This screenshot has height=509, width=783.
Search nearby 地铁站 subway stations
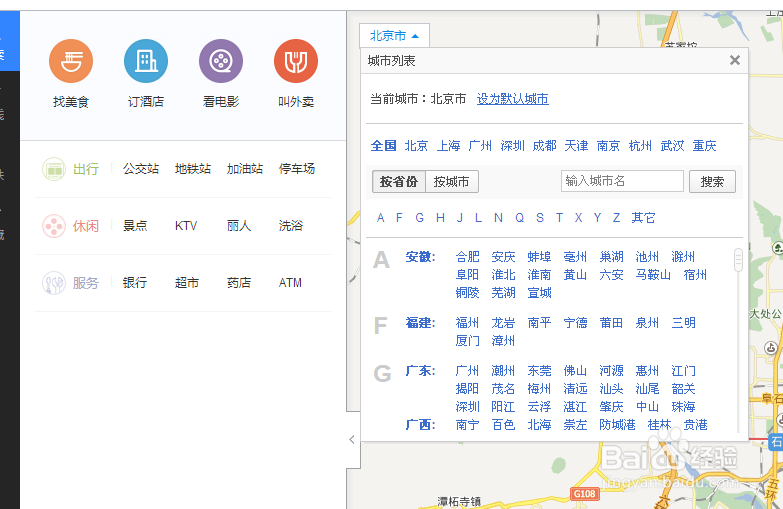(x=193, y=169)
